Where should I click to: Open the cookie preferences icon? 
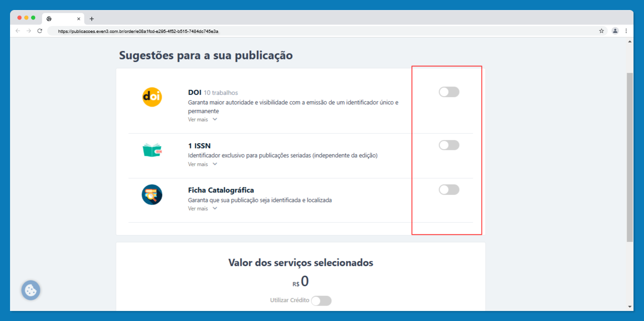click(31, 290)
